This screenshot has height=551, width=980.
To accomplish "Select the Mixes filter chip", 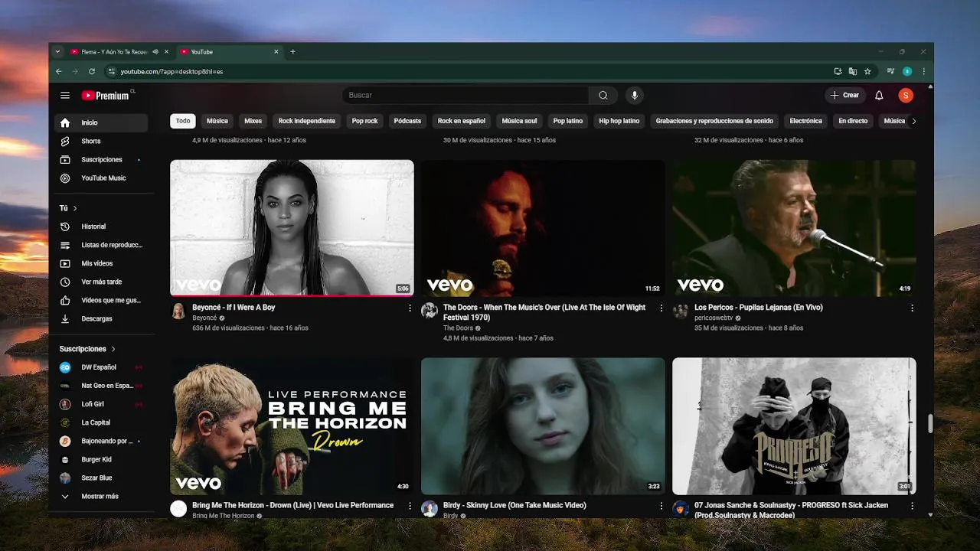I will (253, 121).
